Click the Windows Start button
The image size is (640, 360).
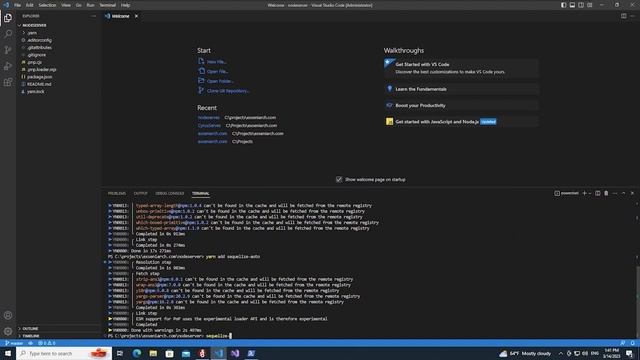8,353
